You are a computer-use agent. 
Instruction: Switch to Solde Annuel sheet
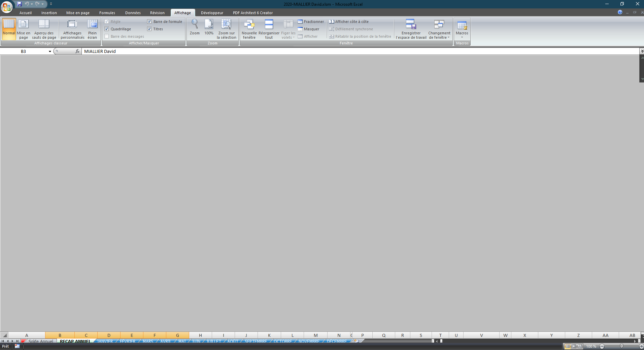(x=40, y=341)
